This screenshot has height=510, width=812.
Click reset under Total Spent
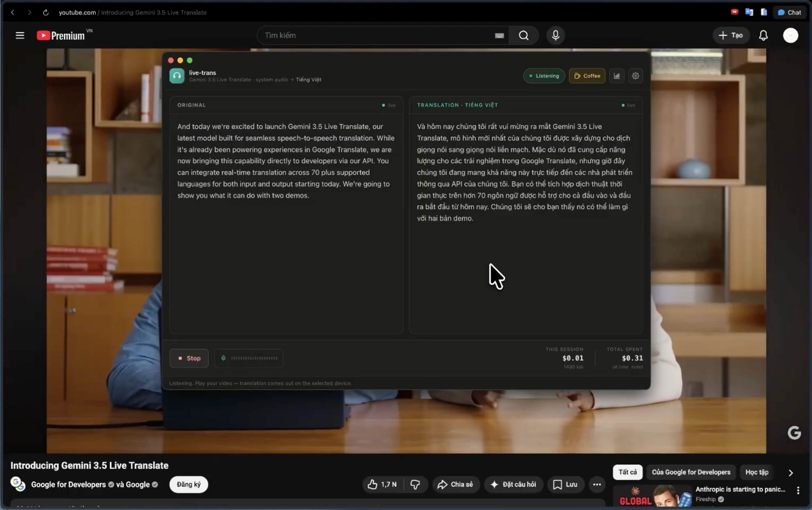(637, 367)
